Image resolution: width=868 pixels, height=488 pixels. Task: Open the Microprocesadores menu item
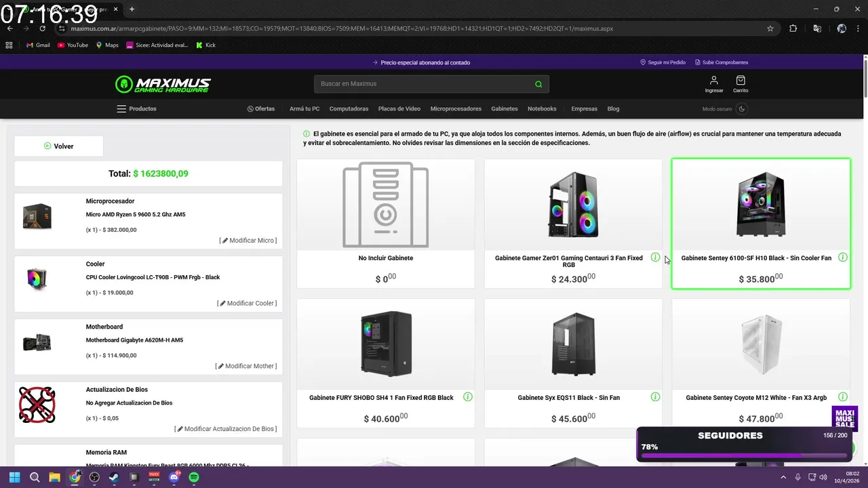[456, 108]
